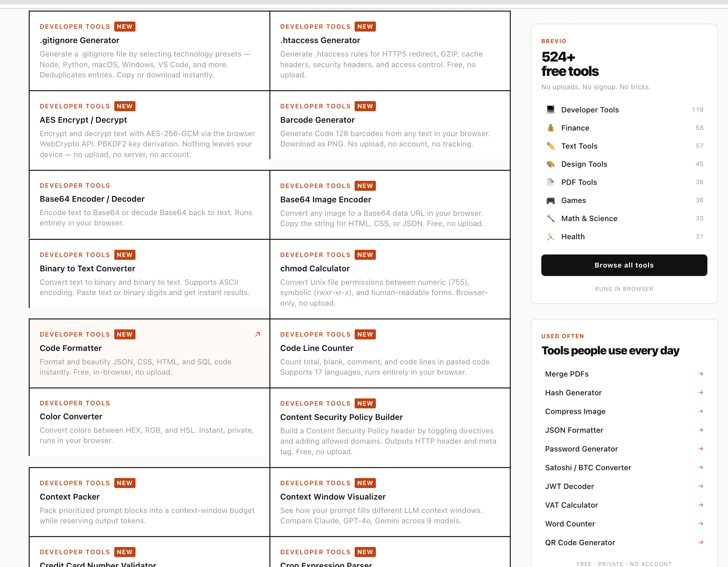This screenshot has width=728, height=567.
Task: Go to QR Code Generator from Used Often
Action: point(624,542)
